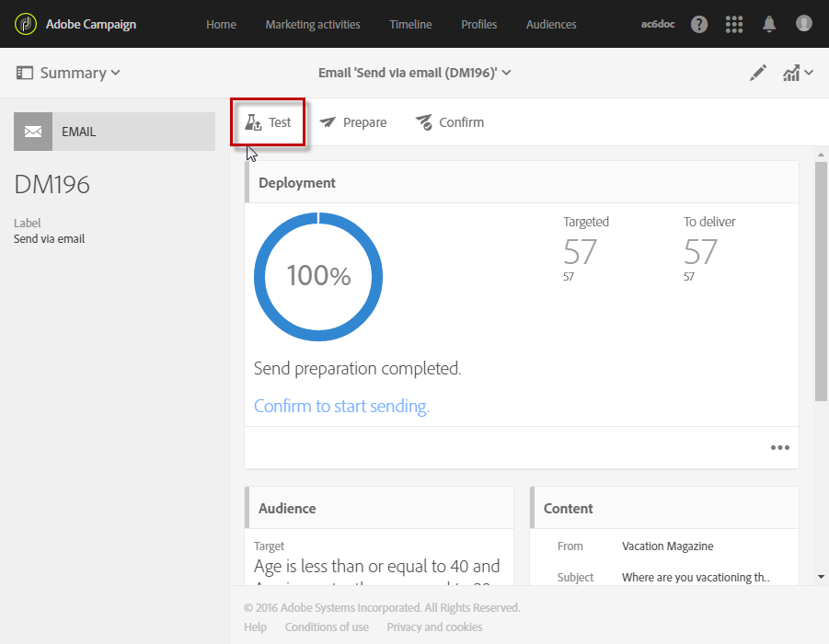Open the notifications bell

point(769,24)
